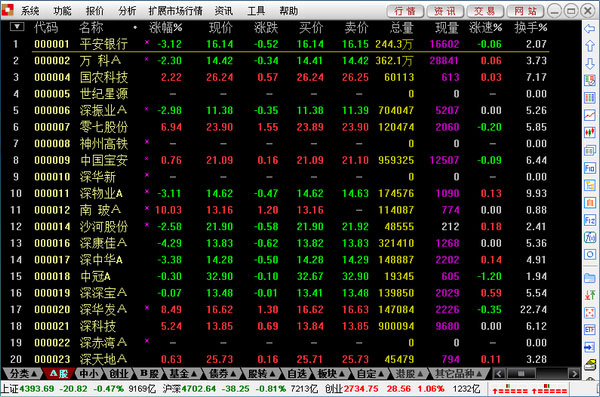
Task: Click the up arrow icon in right sidebar
Action: point(590,46)
